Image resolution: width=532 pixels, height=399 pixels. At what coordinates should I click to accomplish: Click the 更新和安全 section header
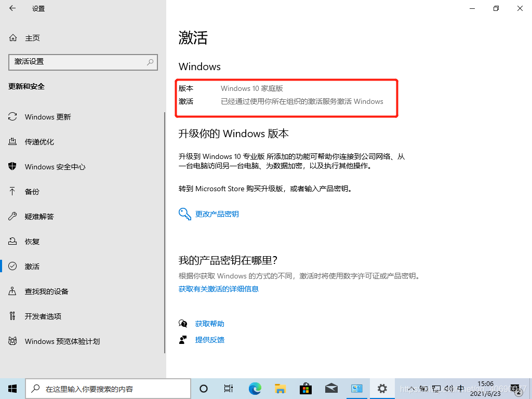pos(26,87)
